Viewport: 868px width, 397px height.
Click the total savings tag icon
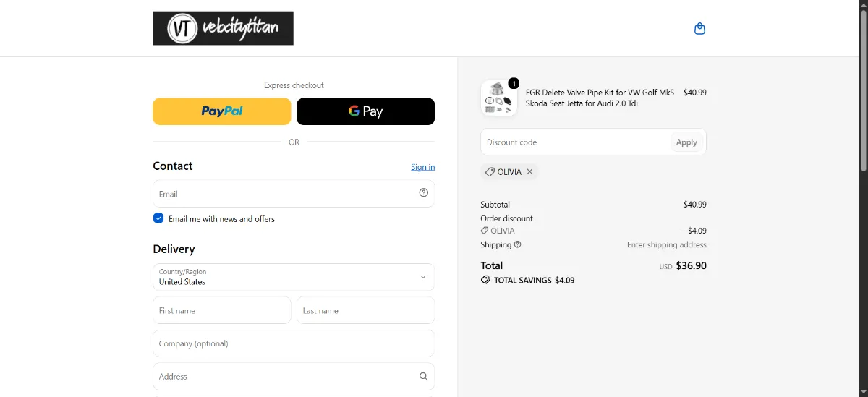point(485,280)
